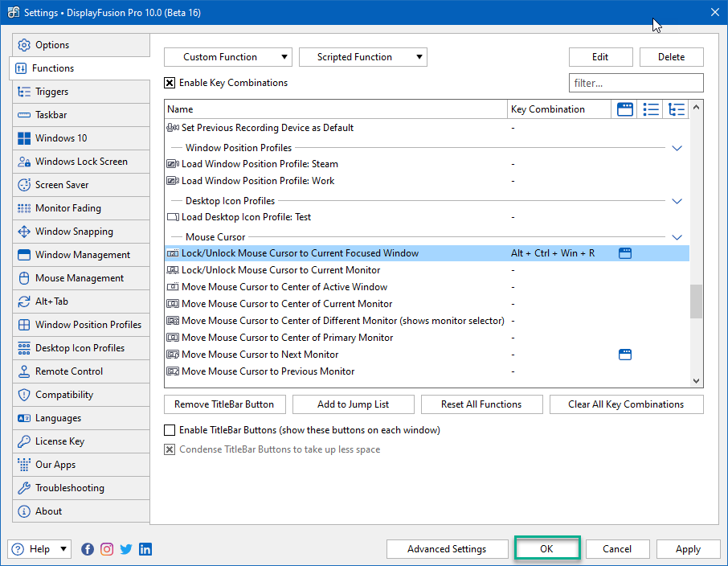Open the Screen Saver section
This screenshot has width=728, height=566.
pos(81,185)
